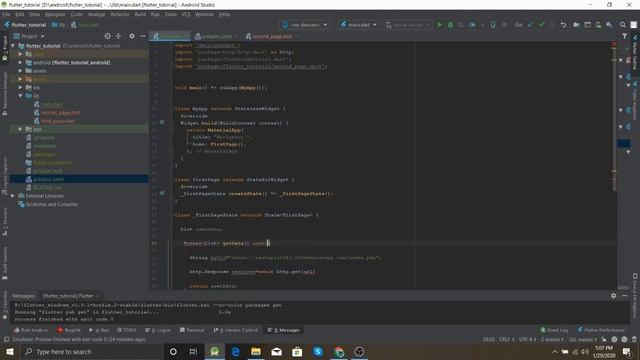Click the Git master branch indicator
Screen dimensions: 640x360
[582, 339]
